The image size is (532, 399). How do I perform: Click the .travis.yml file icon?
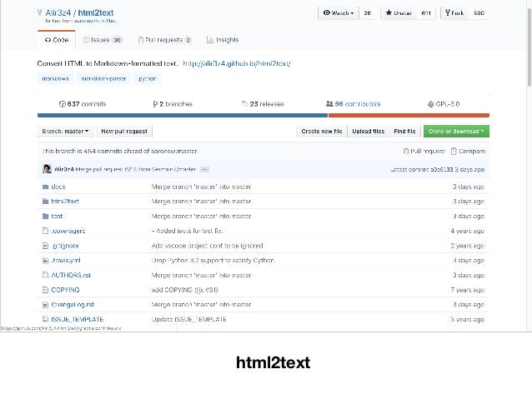[45, 261]
